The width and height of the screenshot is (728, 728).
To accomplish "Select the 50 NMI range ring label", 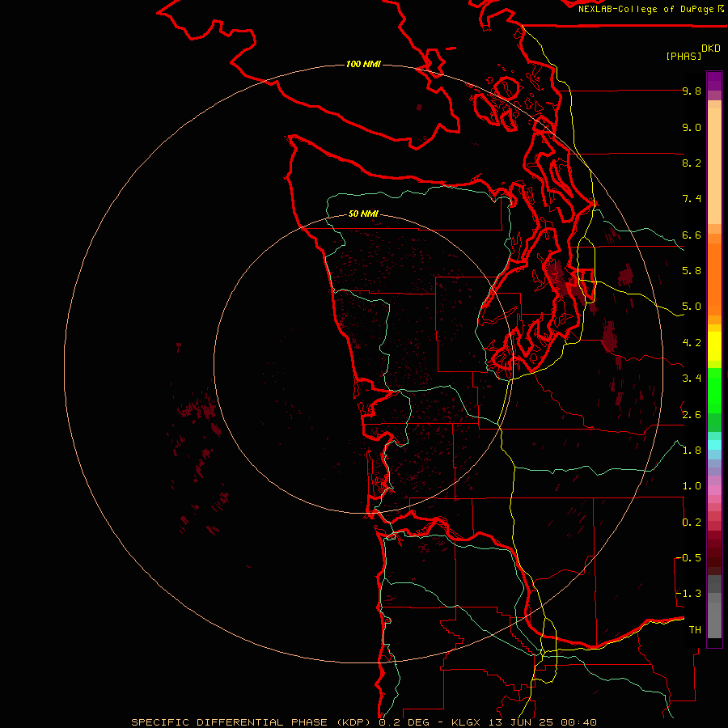I will 363,214.
